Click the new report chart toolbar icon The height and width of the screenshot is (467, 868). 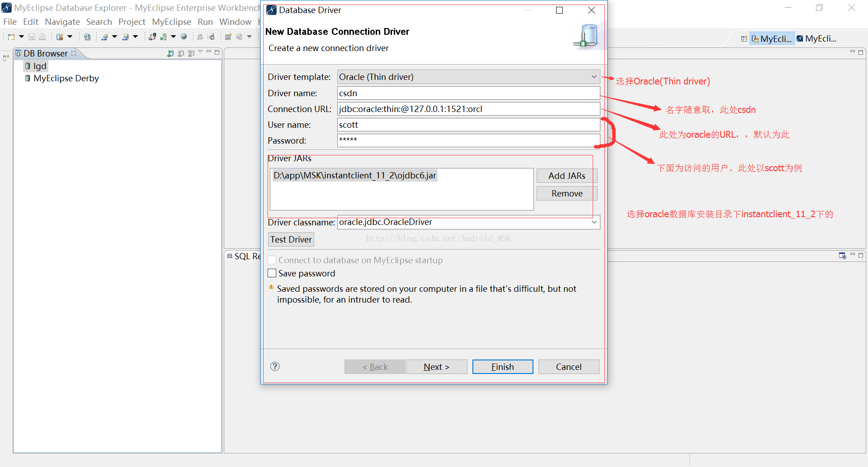(x=228, y=37)
